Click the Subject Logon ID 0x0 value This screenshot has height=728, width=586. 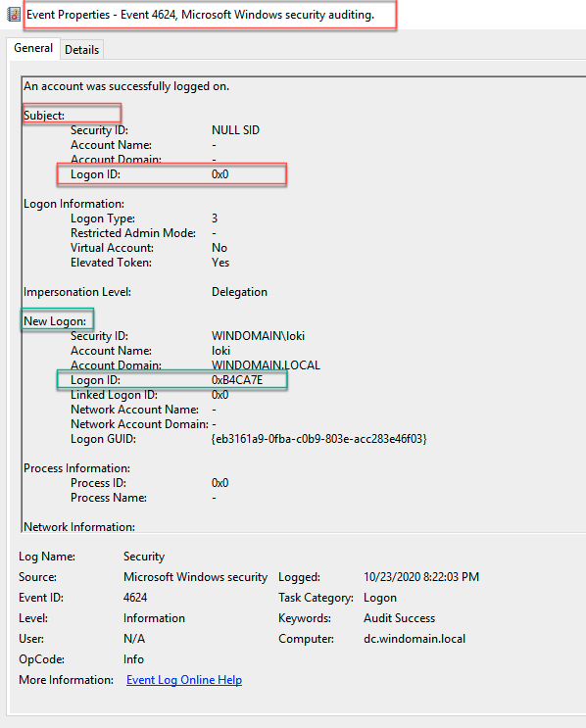[x=220, y=174]
